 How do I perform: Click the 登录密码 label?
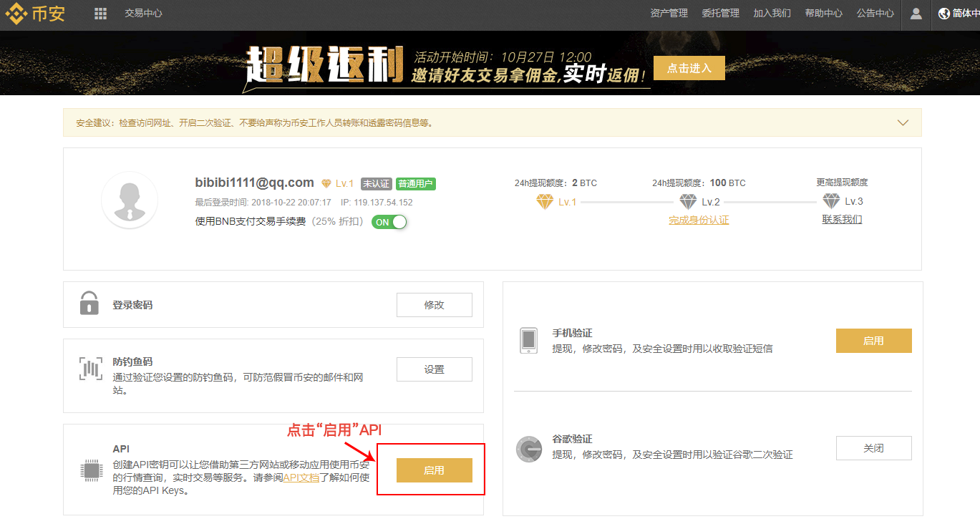click(x=132, y=305)
